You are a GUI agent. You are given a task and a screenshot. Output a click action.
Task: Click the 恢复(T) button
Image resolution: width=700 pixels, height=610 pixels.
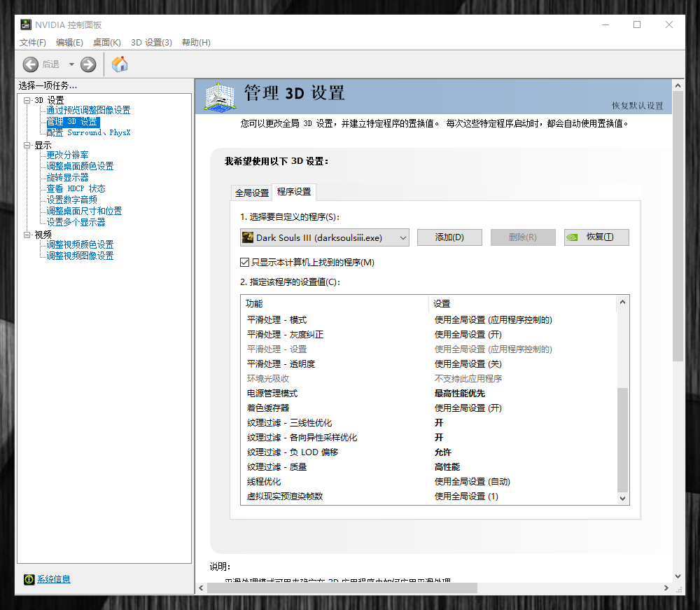596,237
